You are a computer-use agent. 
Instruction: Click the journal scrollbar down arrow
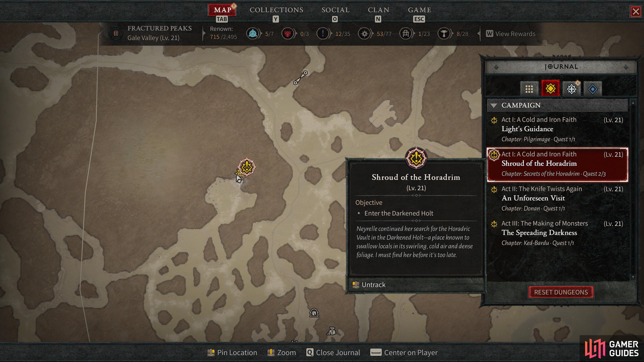click(633, 277)
